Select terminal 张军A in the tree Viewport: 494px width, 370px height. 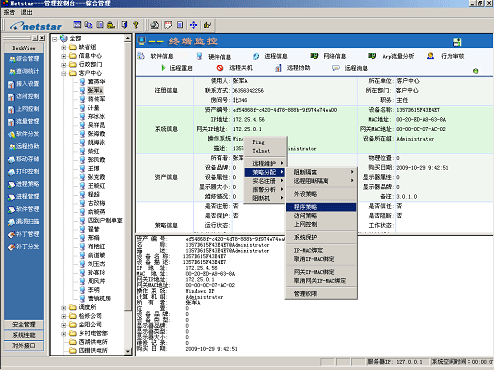point(95,90)
